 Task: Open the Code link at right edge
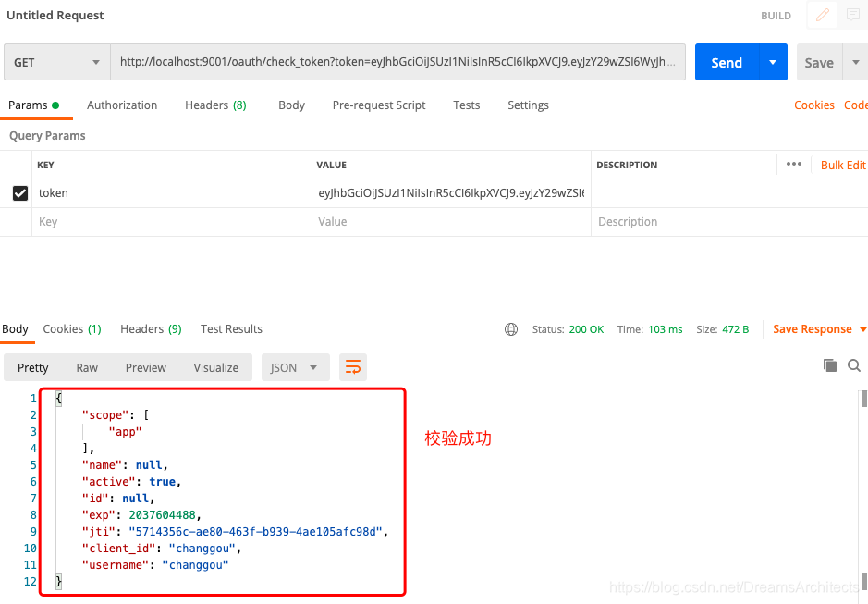pos(855,105)
